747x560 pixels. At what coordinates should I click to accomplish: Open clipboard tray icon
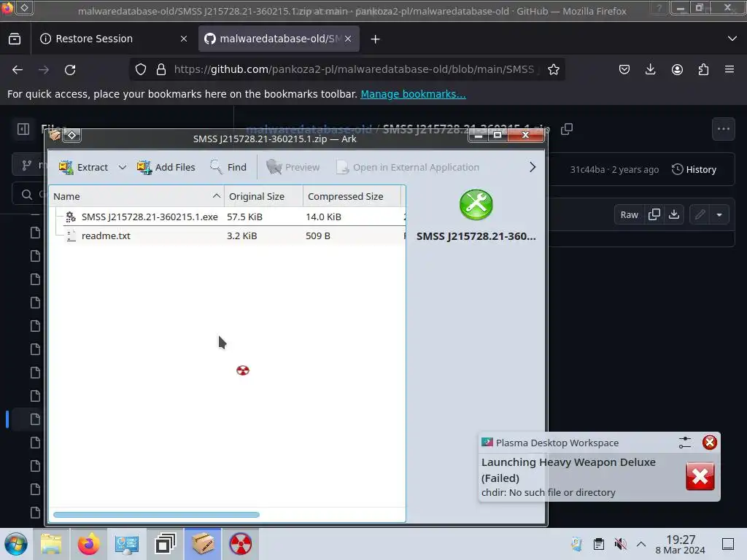click(599, 544)
